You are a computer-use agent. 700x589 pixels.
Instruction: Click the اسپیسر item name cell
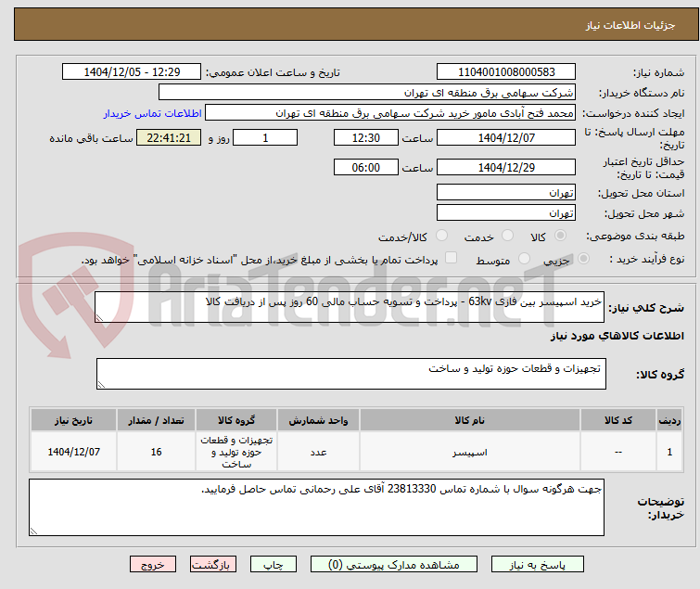coord(470,452)
